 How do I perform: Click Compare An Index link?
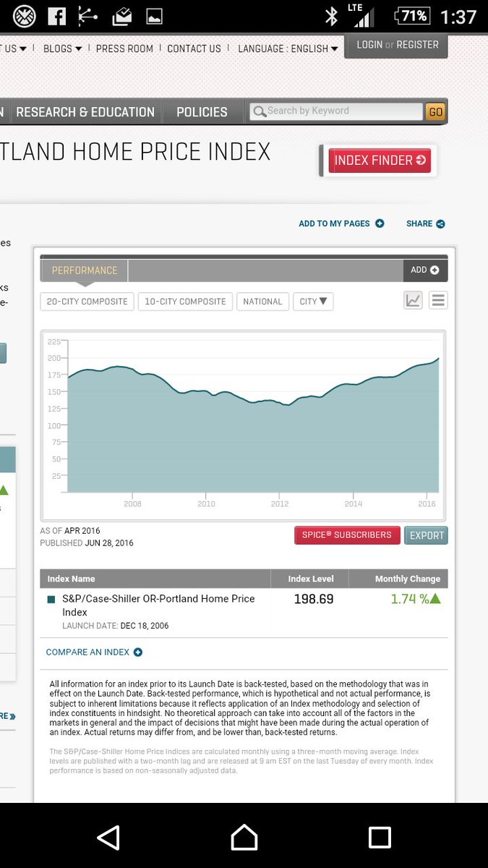tap(87, 652)
